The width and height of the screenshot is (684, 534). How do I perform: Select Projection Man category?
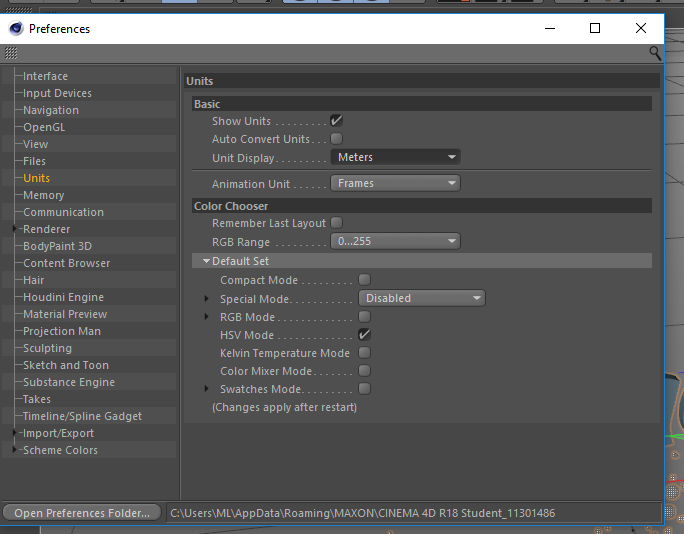point(62,331)
